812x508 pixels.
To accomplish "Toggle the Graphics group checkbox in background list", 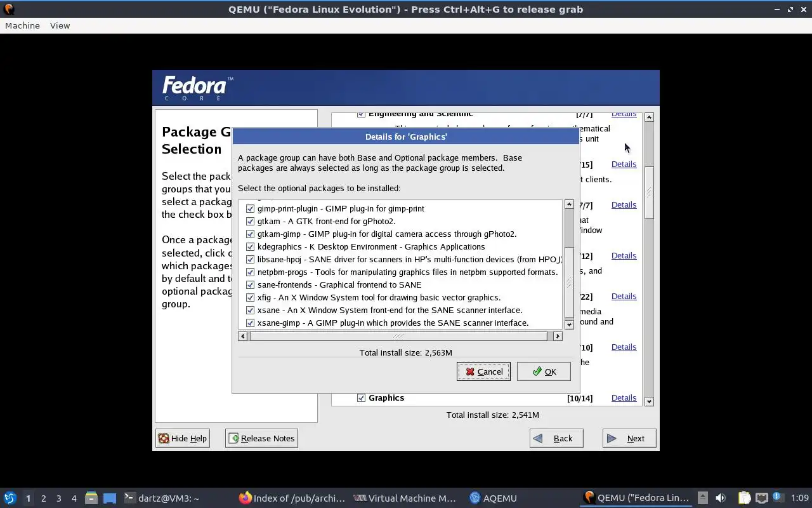I will pyautogui.click(x=361, y=398).
